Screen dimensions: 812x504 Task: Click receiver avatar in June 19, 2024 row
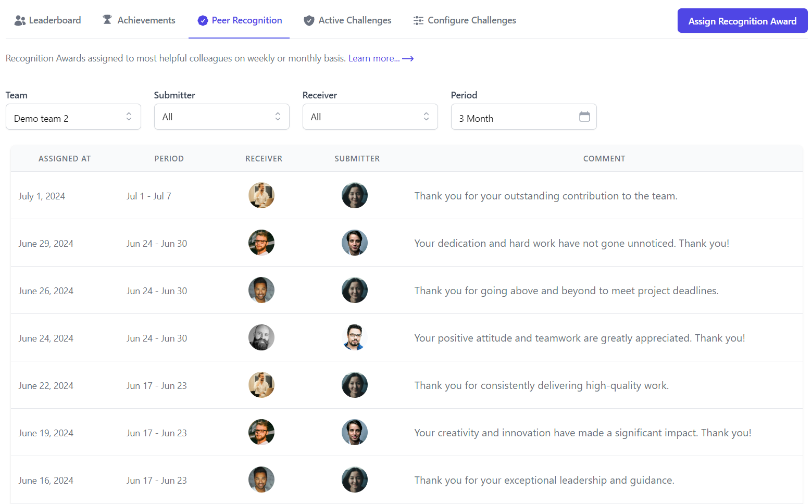261,432
